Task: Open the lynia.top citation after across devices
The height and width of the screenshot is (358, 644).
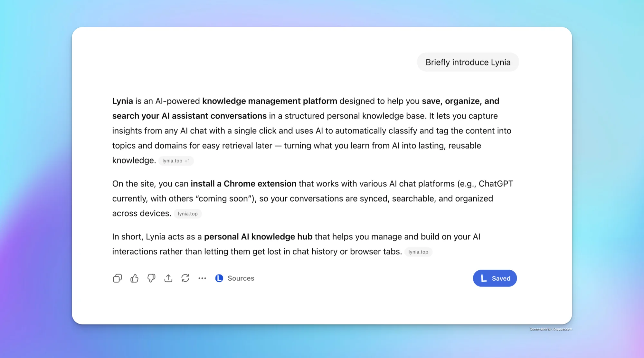Action: (188, 213)
